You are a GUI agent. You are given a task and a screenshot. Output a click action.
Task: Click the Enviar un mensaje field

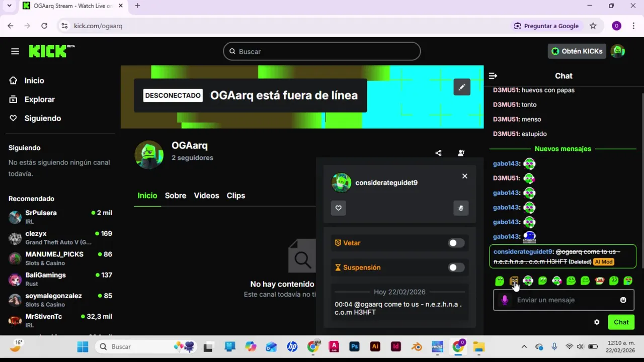tap(563, 300)
